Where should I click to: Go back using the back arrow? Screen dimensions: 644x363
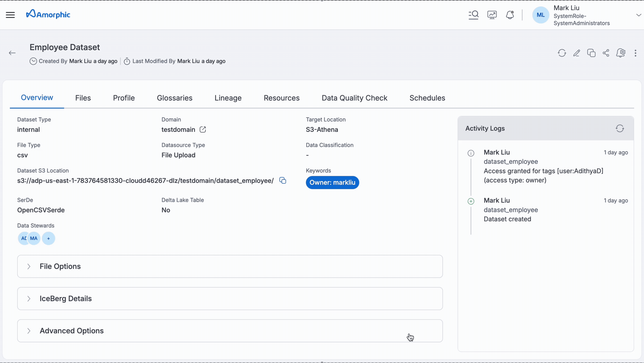coord(12,53)
